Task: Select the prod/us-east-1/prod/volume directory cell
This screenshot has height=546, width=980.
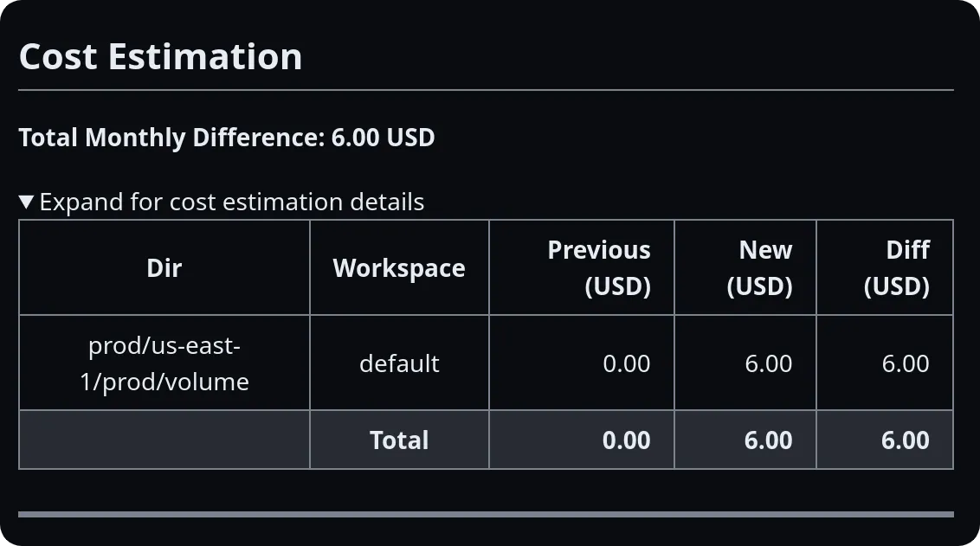Action: point(164,363)
